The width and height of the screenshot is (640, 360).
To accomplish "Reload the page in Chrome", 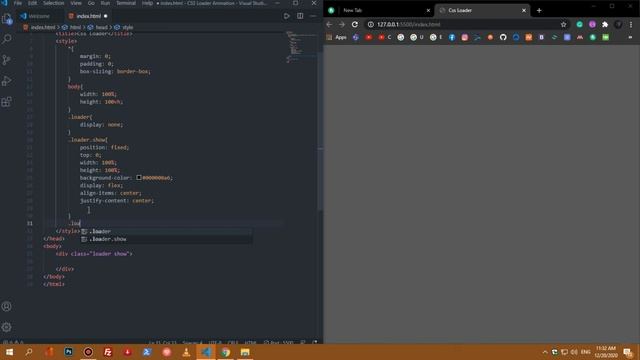I will pyautogui.click(x=355, y=24).
